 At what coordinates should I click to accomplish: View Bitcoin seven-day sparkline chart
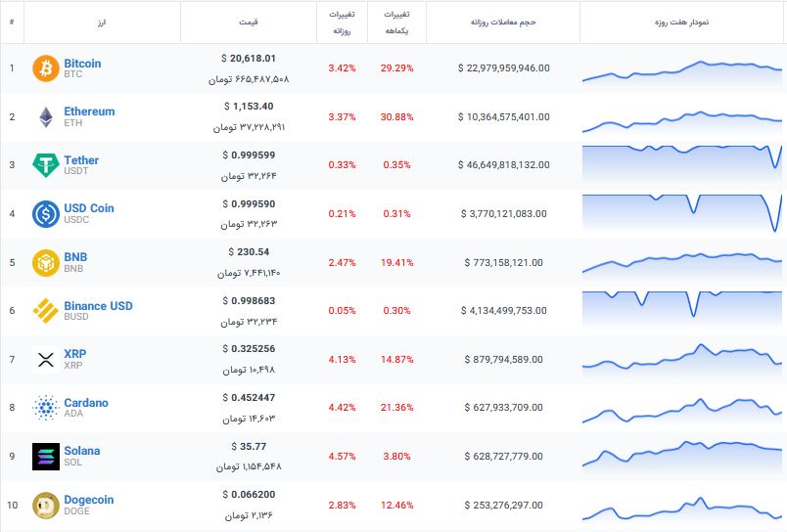682,71
